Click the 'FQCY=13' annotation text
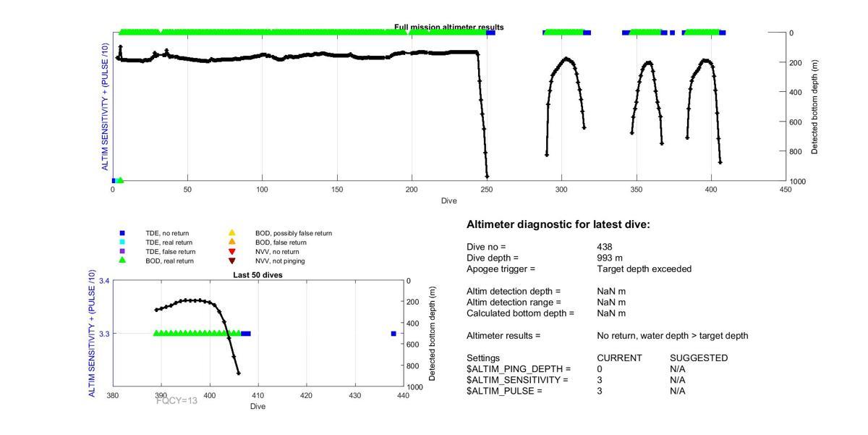Viewport: 868px width, 435px height. (x=176, y=400)
